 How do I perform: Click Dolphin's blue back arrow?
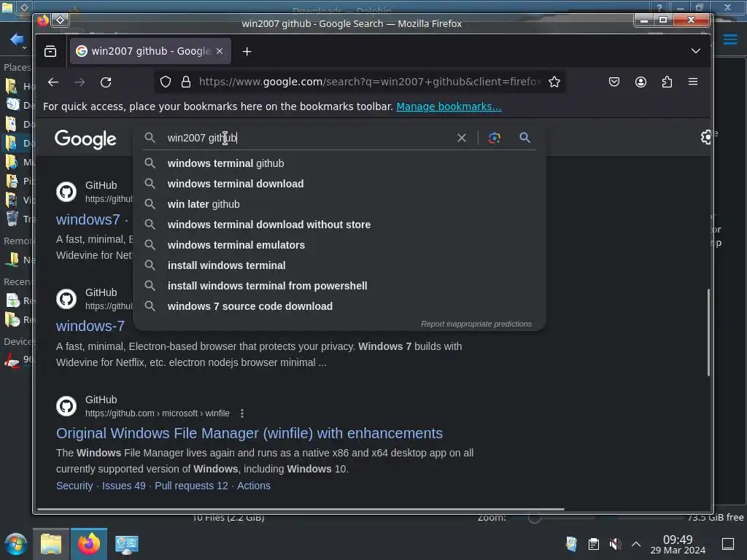coord(16,39)
